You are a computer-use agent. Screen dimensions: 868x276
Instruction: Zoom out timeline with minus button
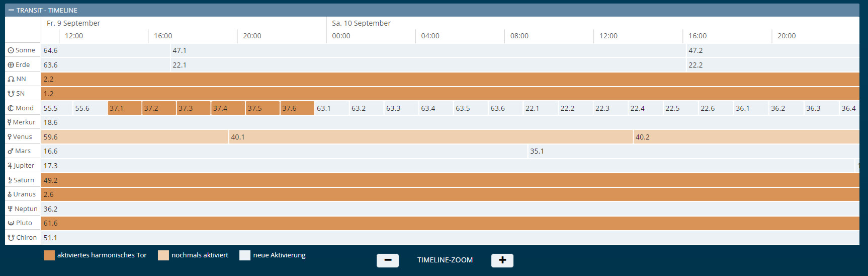pyautogui.click(x=387, y=260)
